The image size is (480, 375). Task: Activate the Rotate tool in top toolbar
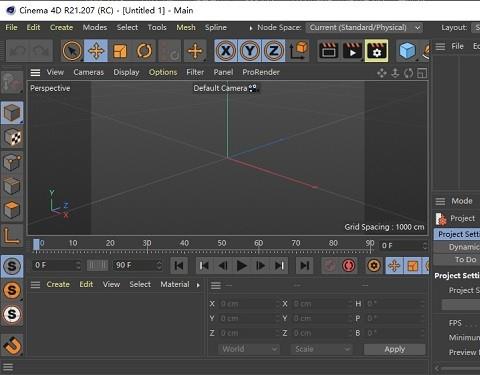144,51
